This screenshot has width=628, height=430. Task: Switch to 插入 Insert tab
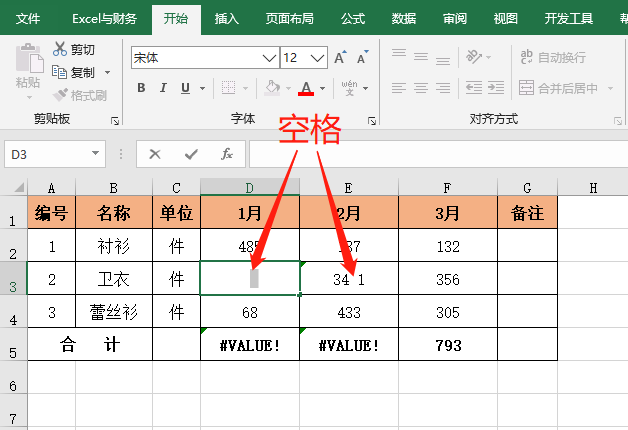(x=227, y=18)
